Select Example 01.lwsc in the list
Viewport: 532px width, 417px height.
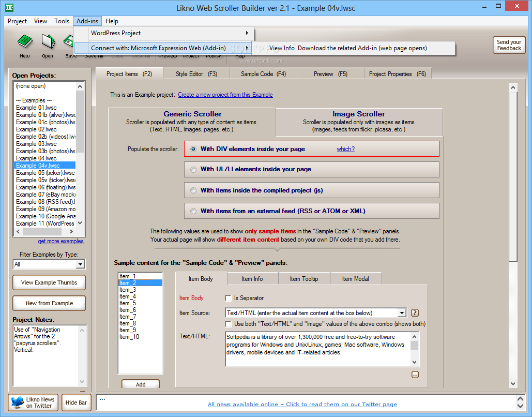pos(45,108)
